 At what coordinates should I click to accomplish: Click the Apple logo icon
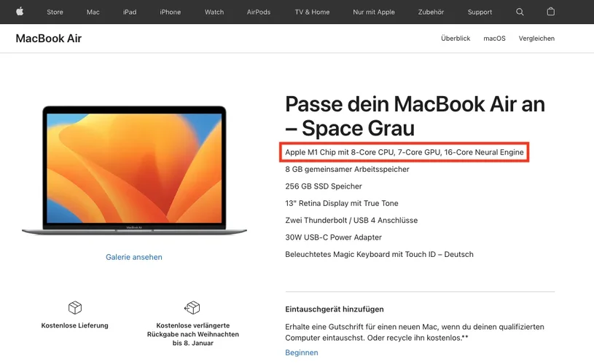20,12
